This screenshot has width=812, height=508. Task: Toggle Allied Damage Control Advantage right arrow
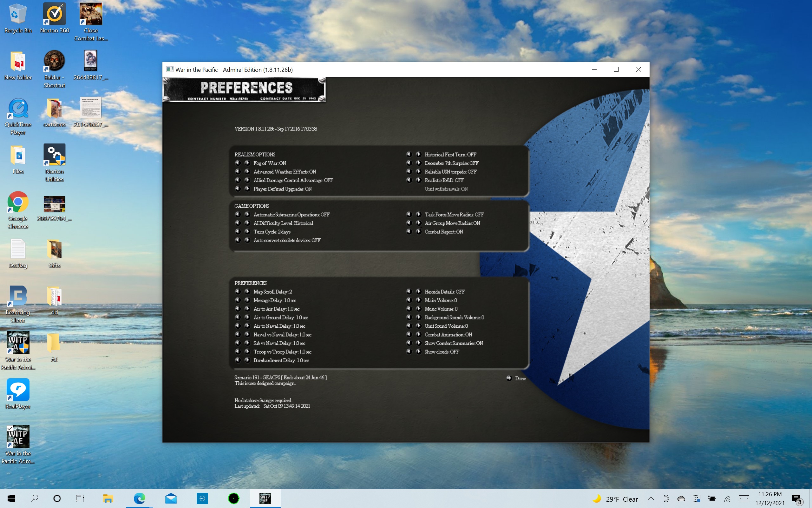tap(247, 180)
